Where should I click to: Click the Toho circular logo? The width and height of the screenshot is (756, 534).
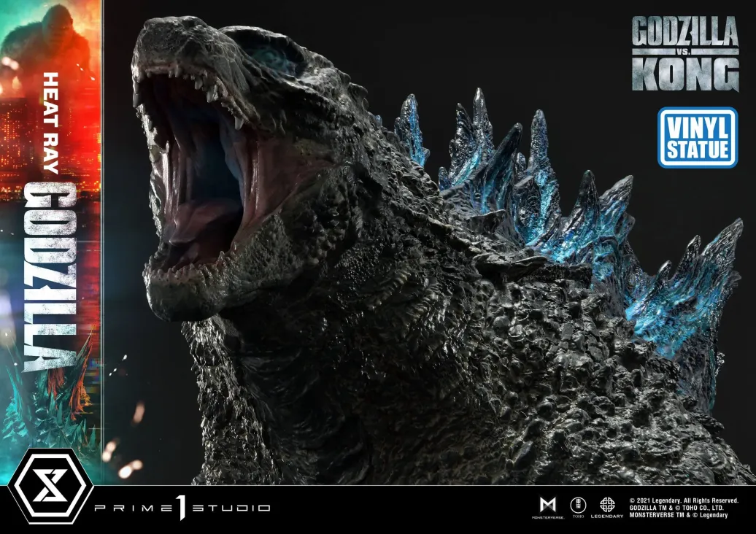tap(576, 505)
